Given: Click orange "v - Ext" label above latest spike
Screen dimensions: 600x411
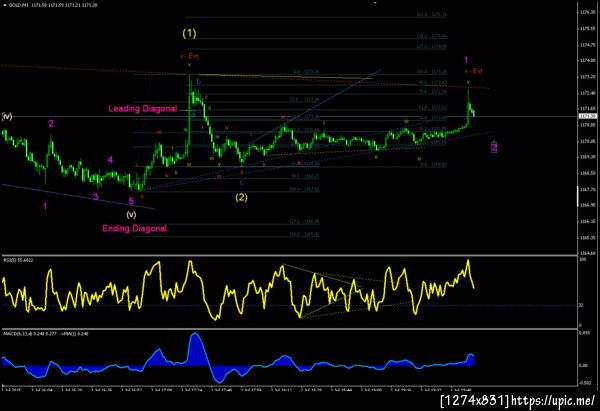Looking at the screenshot, I should pos(473,71).
